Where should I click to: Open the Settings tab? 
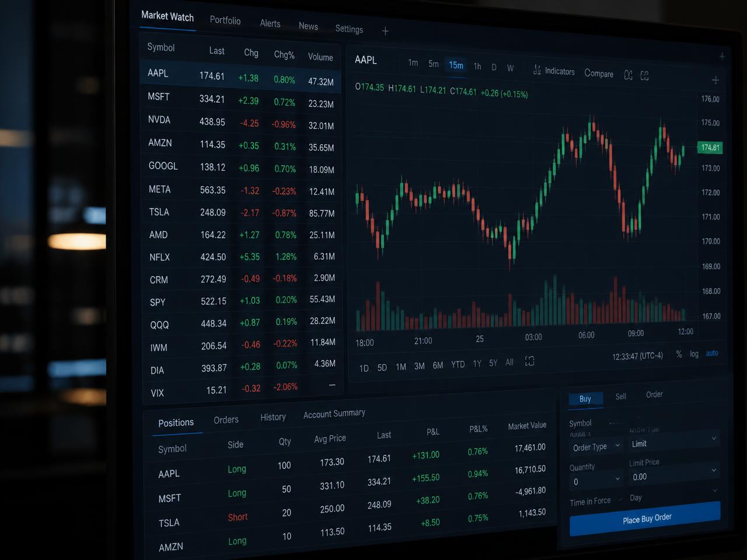(349, 29)
